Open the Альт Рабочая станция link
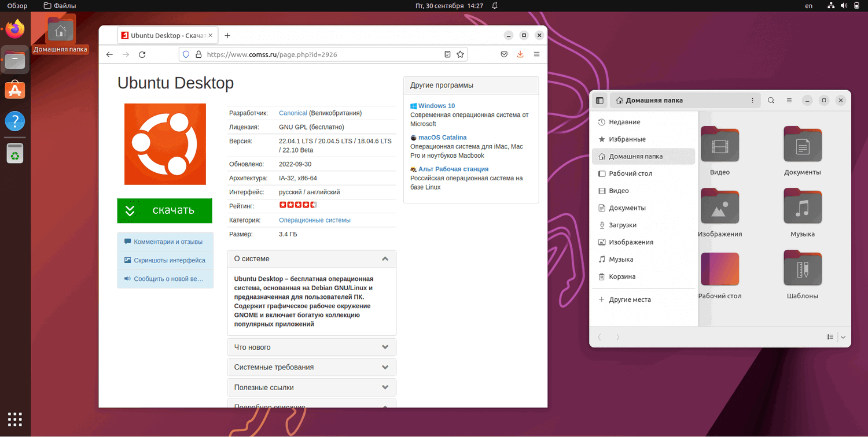 tap(453, 169)
